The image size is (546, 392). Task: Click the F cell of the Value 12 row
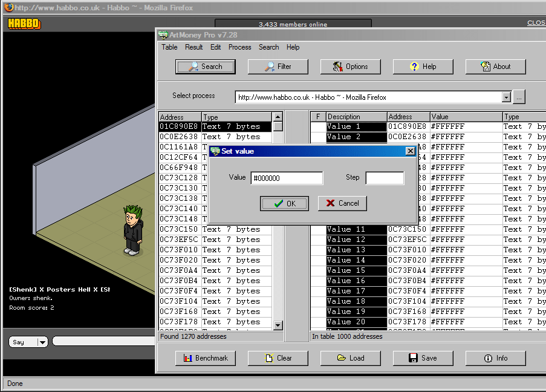click(318, 240)
